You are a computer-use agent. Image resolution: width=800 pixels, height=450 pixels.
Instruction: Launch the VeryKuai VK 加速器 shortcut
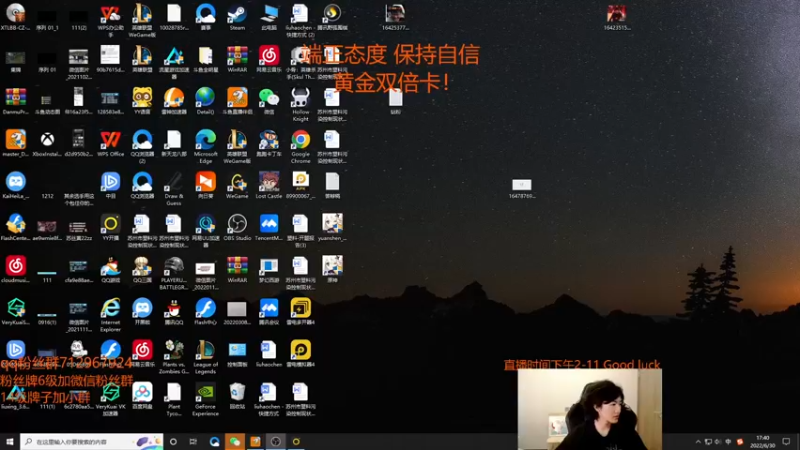click(110, 399)
